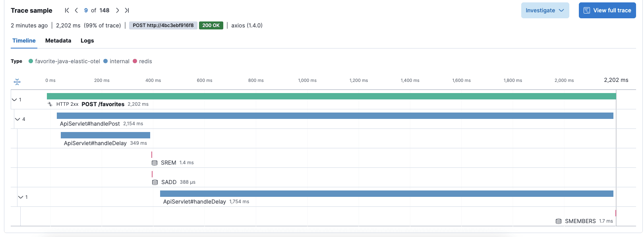Image resolution: width=644 pixels, height=237 pixels.
Task: Click the green POST /favorites timeline bar
Action: coord(331,96)
